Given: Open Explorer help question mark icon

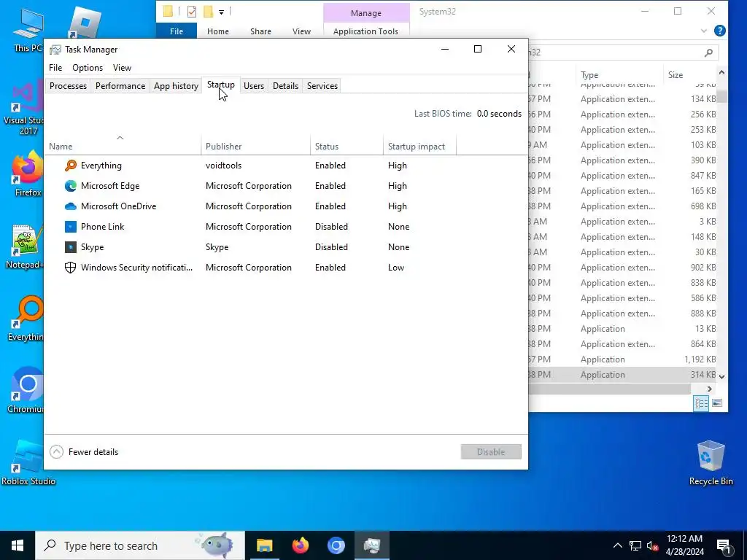Looking at the screenshot, I should [x=720, y=31].
